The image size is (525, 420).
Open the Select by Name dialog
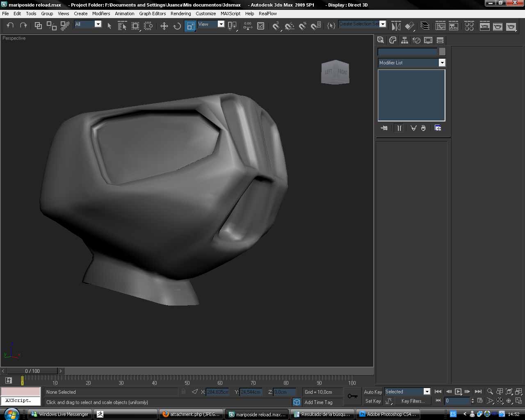pos(122,25)
